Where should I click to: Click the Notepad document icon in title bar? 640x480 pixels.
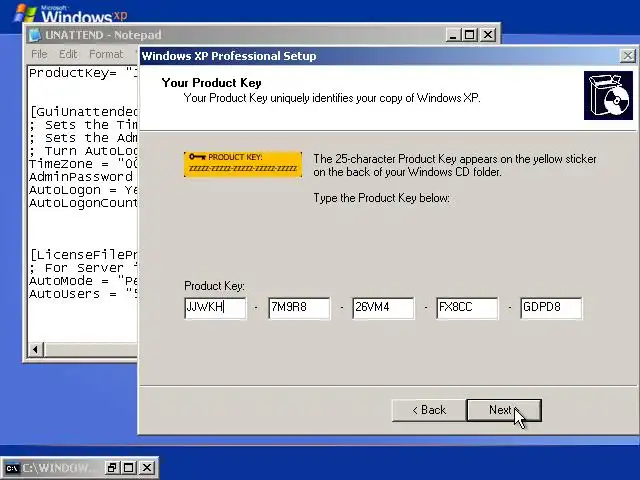click(x=35, y=35)
